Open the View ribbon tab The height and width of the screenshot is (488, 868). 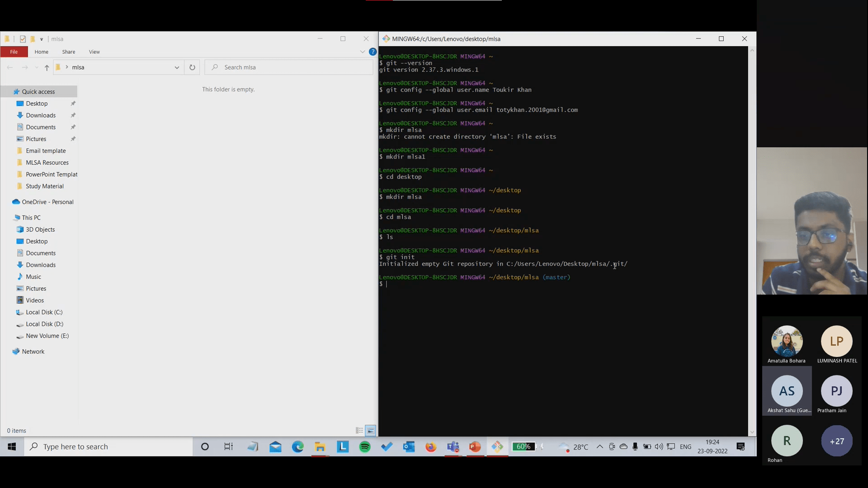pos(94,52)
